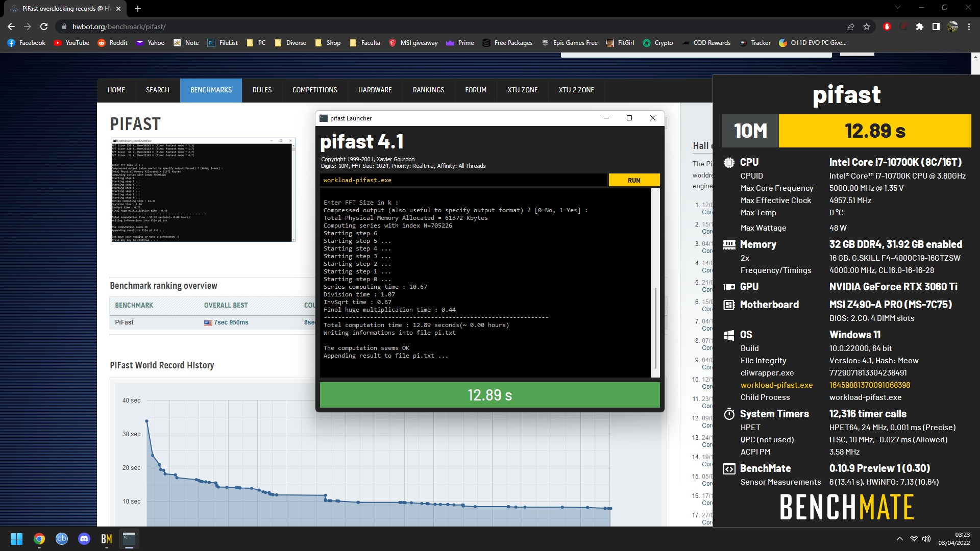
Task: Close the PiFast overclocking records tab
Action: pyautogui.click(x=118, y=9)
